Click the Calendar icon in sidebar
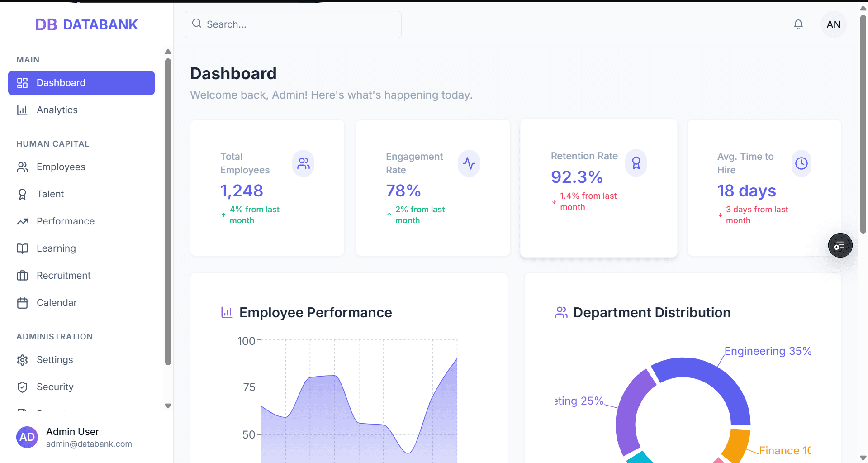868x463 pixels. [x=22, y=303]
